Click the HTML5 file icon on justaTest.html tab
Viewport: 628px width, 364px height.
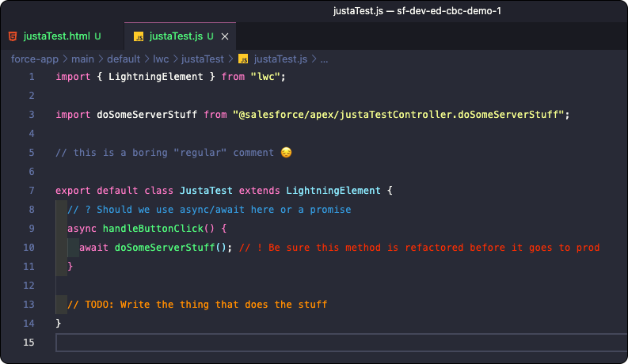point(13,36)
